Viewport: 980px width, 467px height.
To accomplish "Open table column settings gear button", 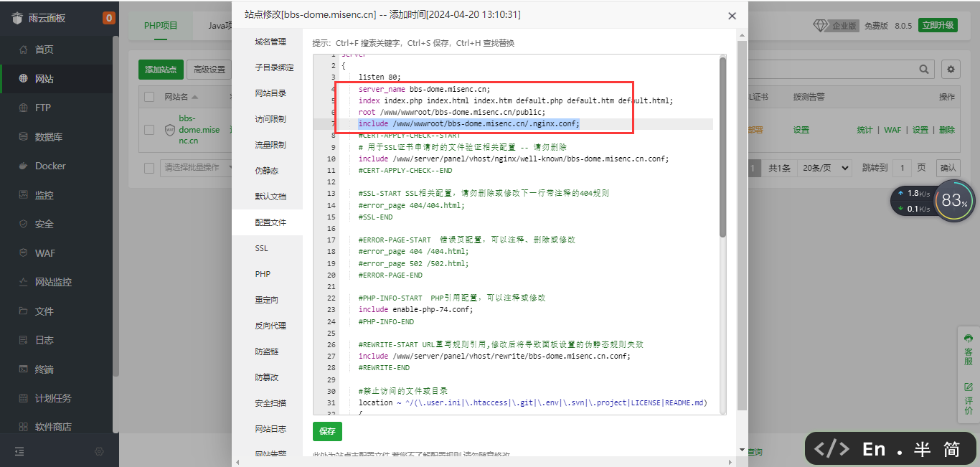I will 951,69.
